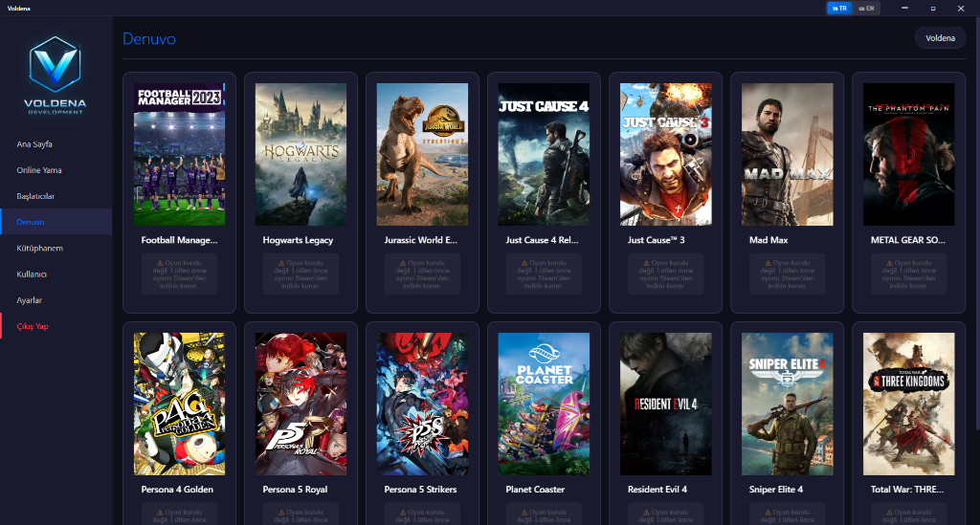The width and height of the screenshot is (980, 525).
Task: Click the Voldena button at top right
Action: tap(940, 38)
